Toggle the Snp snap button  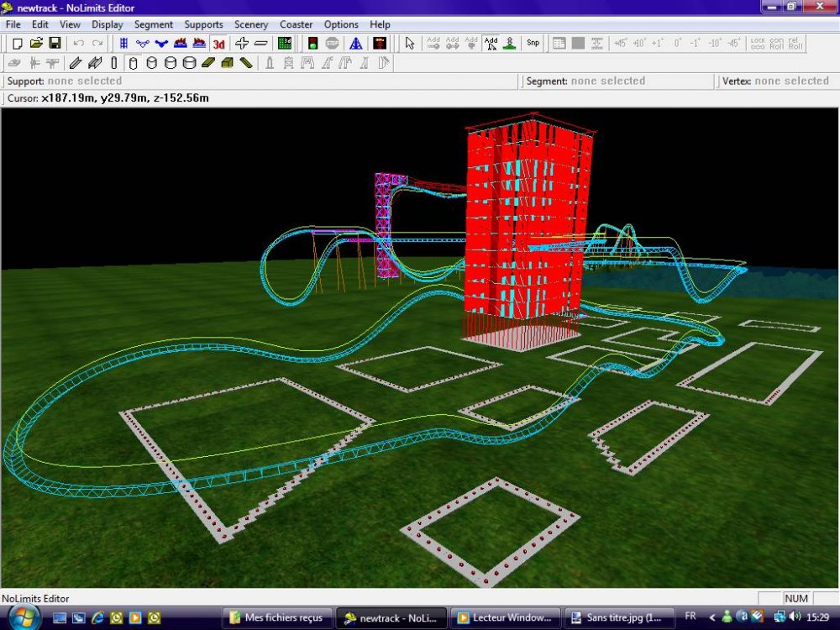click(x=533, y=43)
